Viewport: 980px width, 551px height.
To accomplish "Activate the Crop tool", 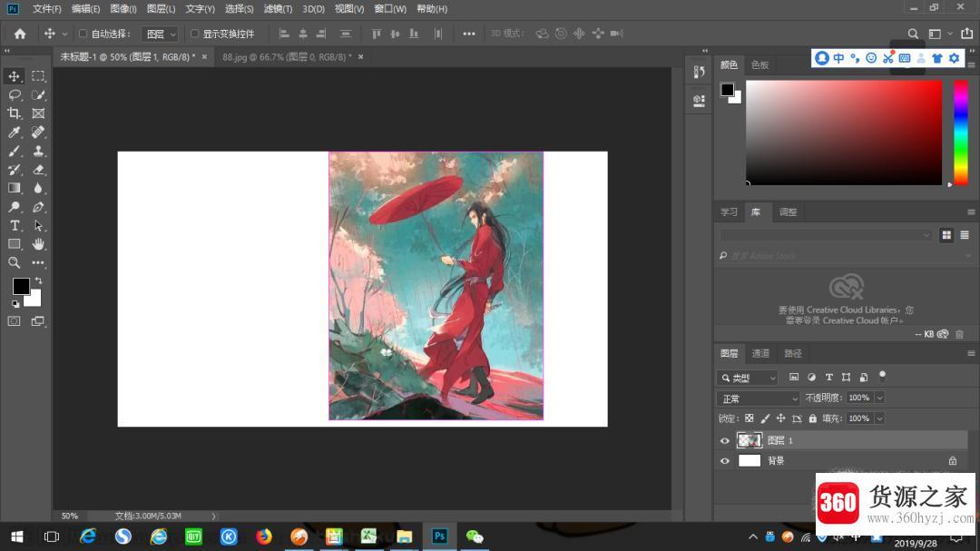I will 14,113.
